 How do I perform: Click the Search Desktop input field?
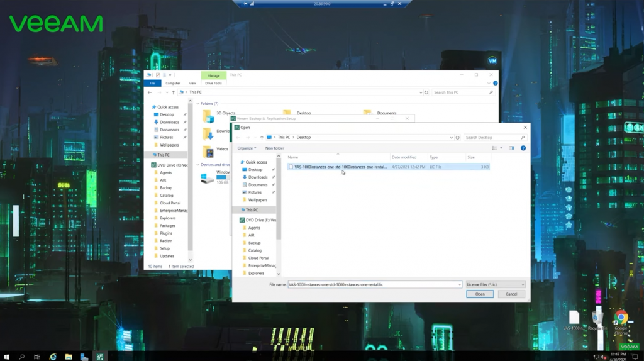pos(492,137)
